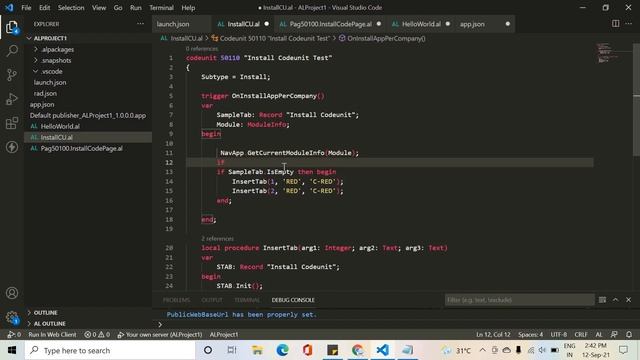
Task: Switch to the TERMINAL panel tab
Action: click(x=247, y=300)
